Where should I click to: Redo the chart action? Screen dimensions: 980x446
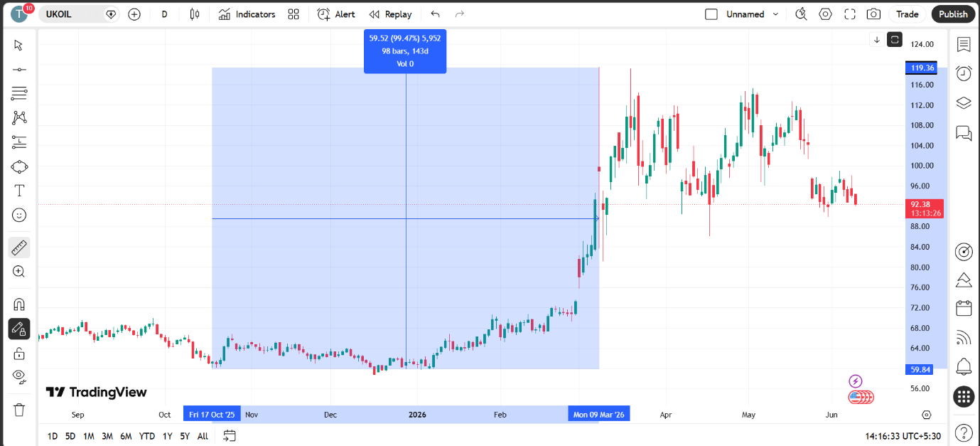[x=459, y=14]
